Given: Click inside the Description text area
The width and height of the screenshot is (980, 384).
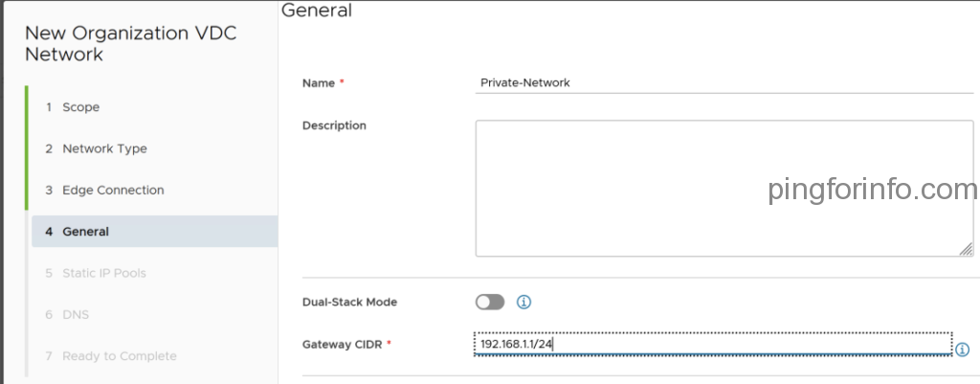Looking at the screenshot, I should tap(724, 188).
